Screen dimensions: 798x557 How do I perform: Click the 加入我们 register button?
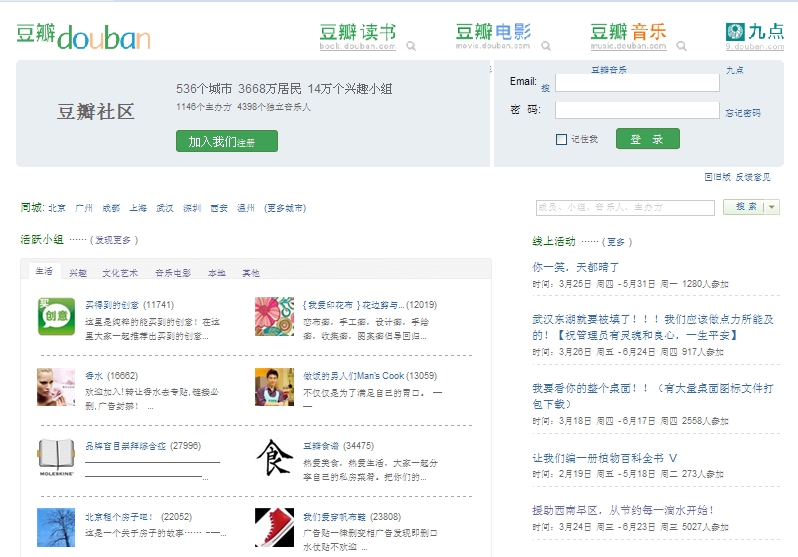pyautogui.click(x=227, y=141)
